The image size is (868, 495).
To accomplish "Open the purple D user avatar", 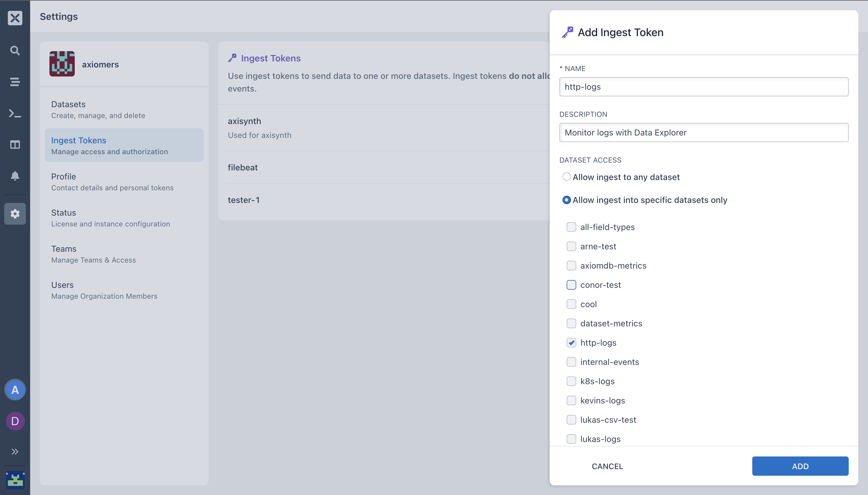I will pos(15,421).
